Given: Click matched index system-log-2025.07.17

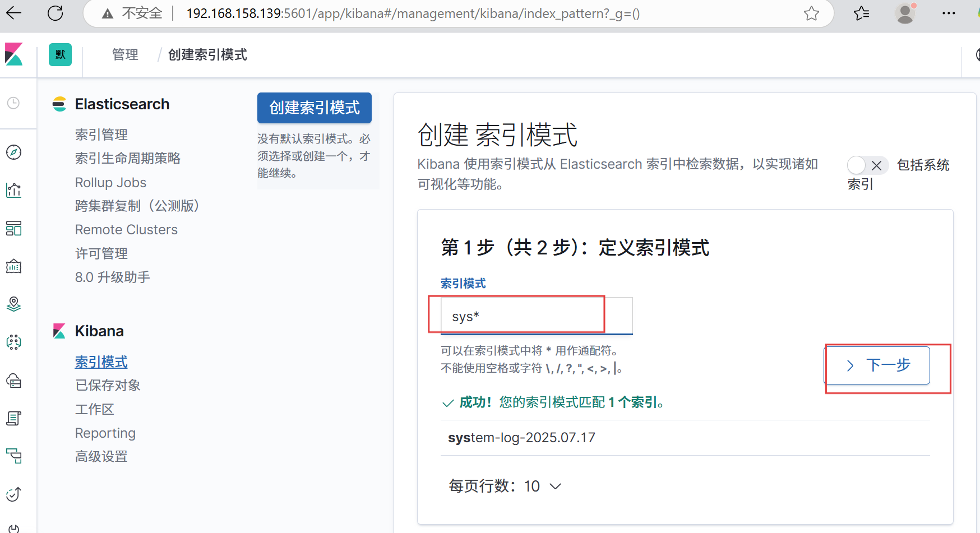Looking at the screenshot, I should tap(521, 438).
